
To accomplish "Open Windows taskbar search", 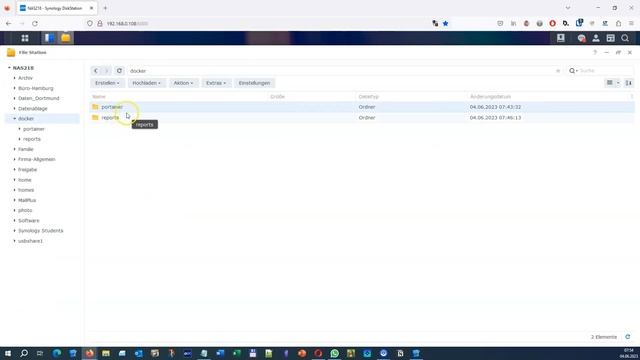I will click(24, 353).
